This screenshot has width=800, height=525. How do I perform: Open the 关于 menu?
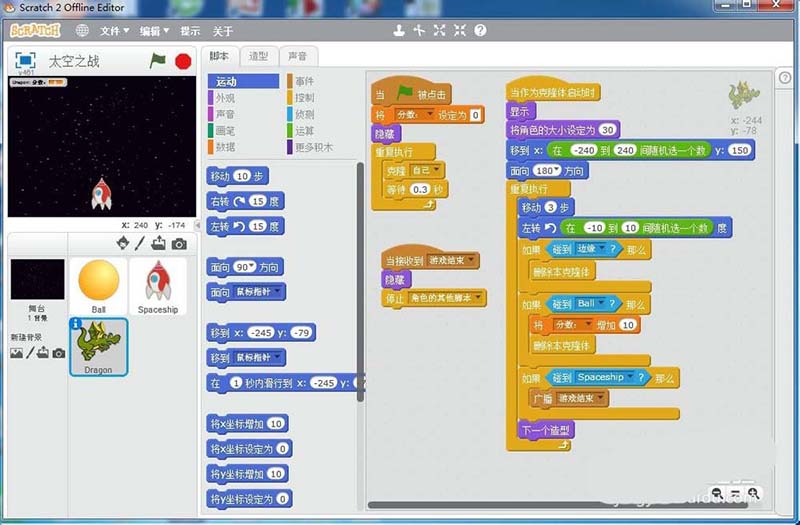point(222,31)
